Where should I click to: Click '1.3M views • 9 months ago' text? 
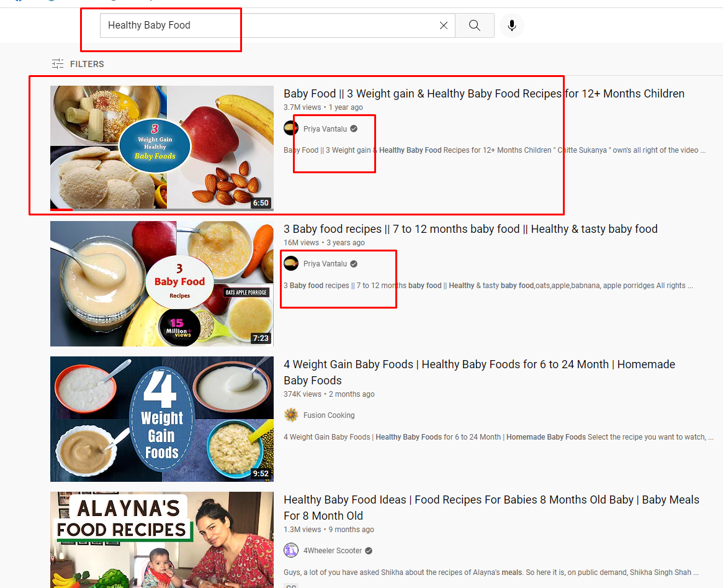(x=329, y=530)
